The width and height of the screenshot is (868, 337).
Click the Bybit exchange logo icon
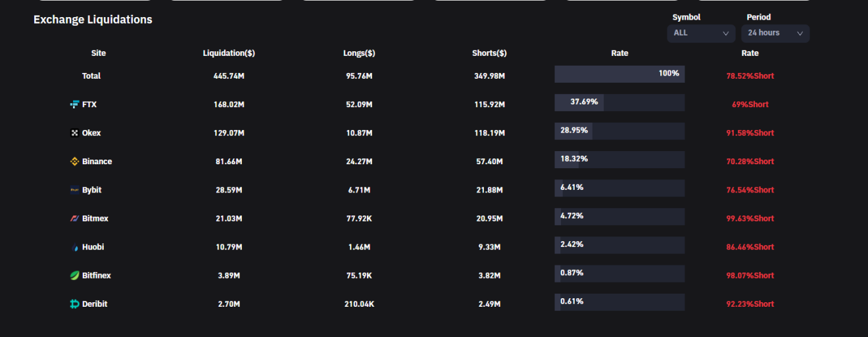pyautogui.click(x=74, y=190)
